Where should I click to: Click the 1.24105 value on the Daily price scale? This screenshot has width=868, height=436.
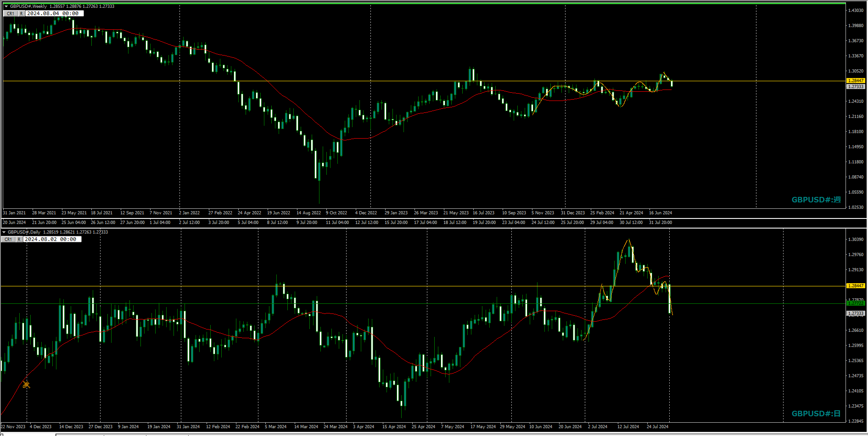coord(856,391)
